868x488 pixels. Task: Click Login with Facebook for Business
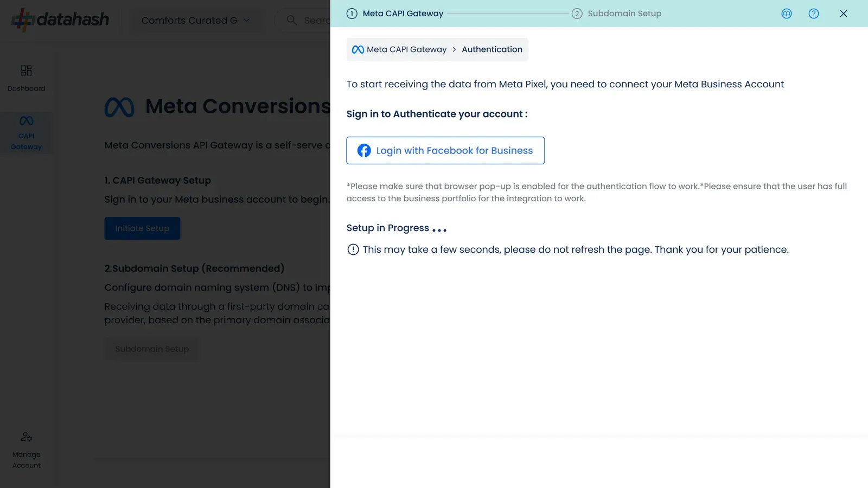pos(445,151)
